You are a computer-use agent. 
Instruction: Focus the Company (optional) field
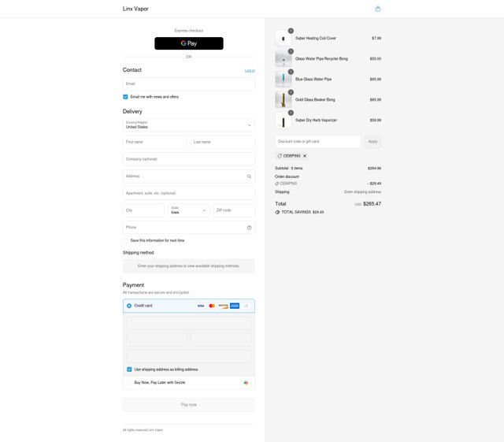[x=189, y=159]
